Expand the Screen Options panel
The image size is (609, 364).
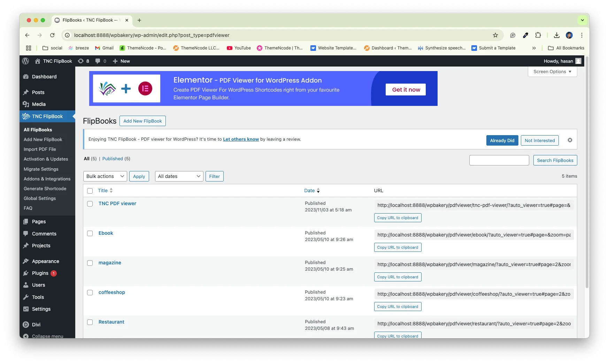[552, 72]
